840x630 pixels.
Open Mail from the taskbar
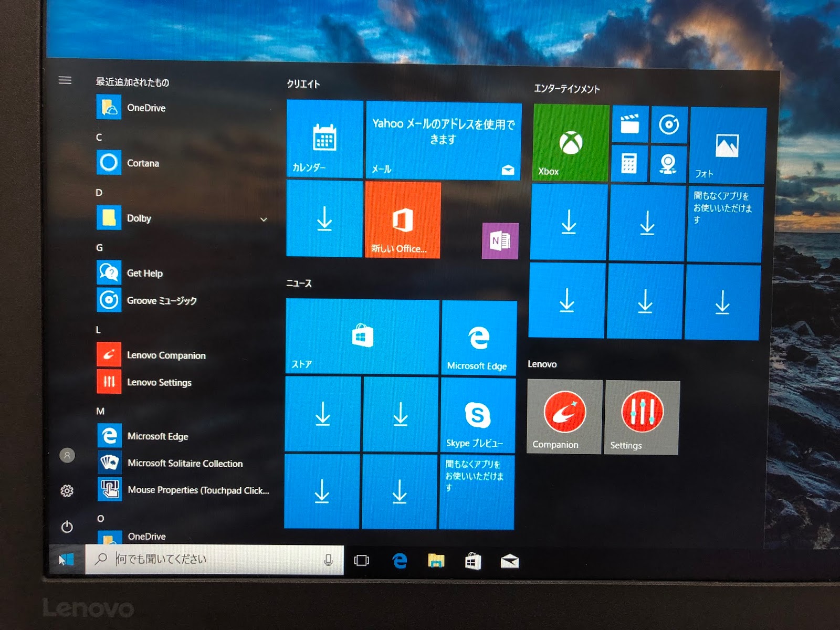pyautogui.click(x=510, y=562)
